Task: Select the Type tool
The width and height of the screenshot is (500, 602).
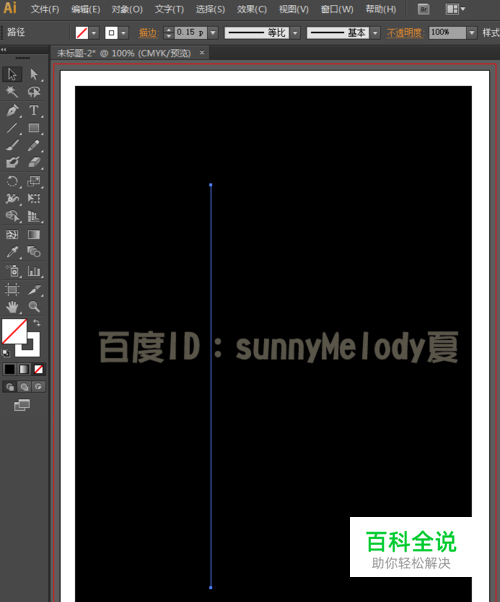Action: point(34,110)
